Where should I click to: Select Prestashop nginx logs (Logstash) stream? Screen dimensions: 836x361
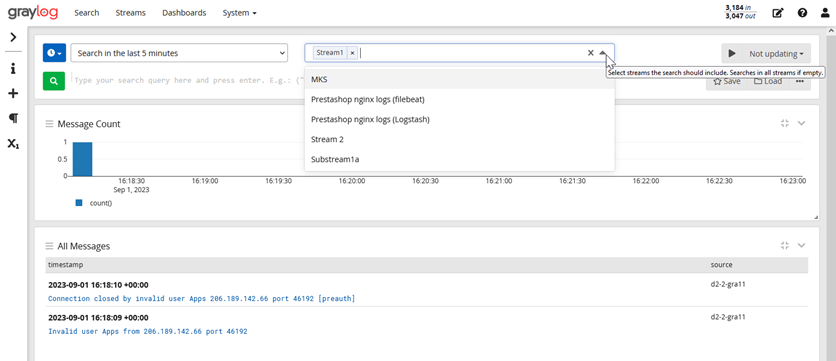click(460, 119)
